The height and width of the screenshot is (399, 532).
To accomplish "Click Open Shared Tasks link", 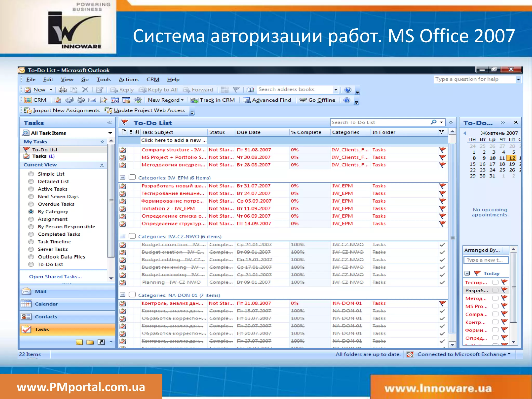I will [55, 277].
